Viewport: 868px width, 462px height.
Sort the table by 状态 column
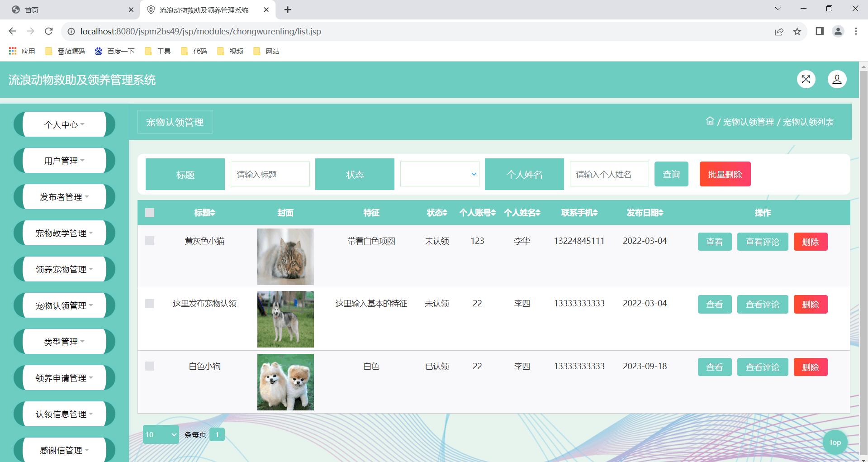pos(437,213)
